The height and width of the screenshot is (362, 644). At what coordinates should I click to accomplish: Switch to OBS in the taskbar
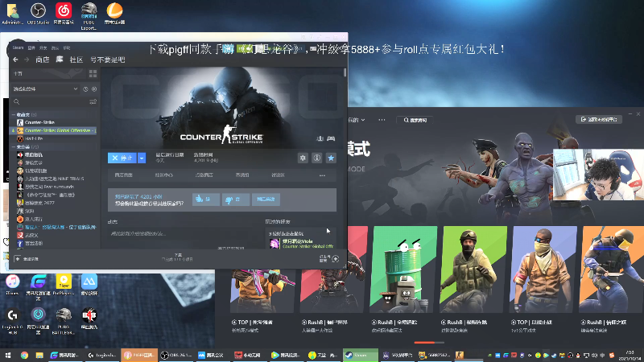[x=176, y=355]
